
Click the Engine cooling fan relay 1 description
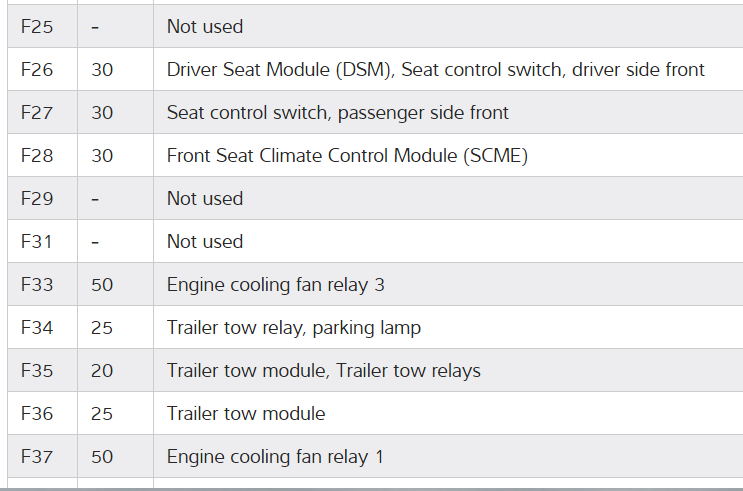275,457
